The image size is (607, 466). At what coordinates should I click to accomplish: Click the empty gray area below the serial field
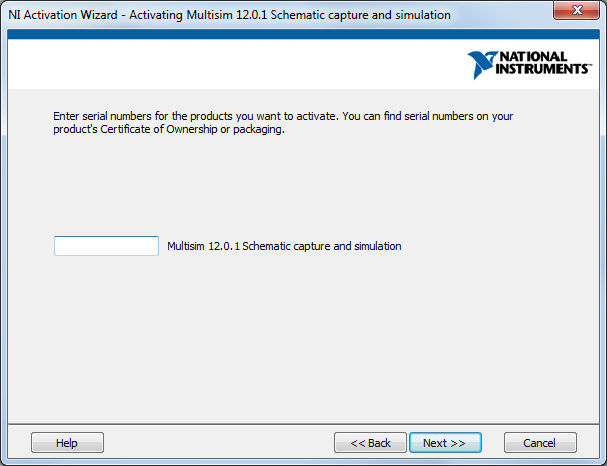click(300, 340)
